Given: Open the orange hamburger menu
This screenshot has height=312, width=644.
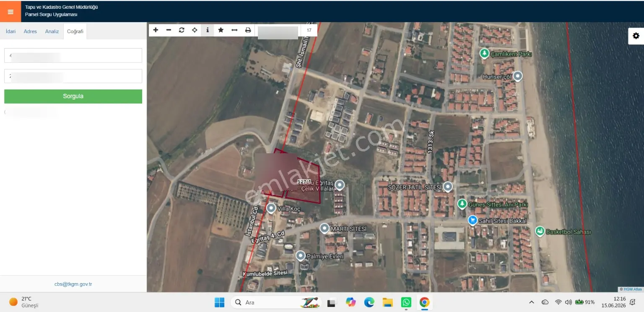Looking at the screenshot, I should pos(10,12).
